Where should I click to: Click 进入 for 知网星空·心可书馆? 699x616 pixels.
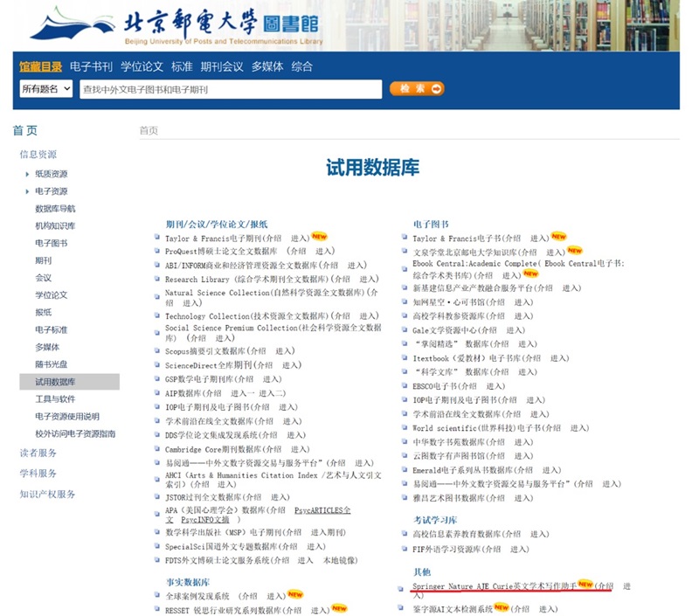pos(522,302)
